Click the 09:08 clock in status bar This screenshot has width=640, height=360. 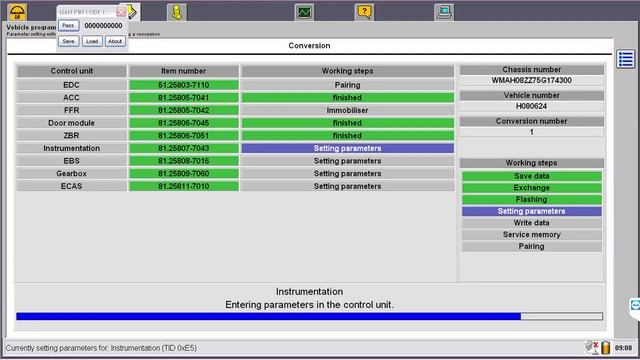click(623, 348)
